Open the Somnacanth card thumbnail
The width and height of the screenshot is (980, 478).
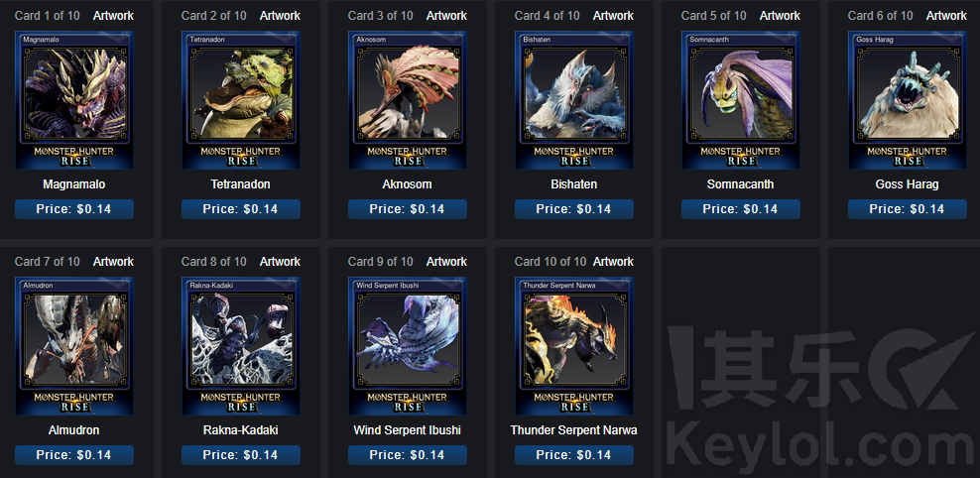(741, 100)
